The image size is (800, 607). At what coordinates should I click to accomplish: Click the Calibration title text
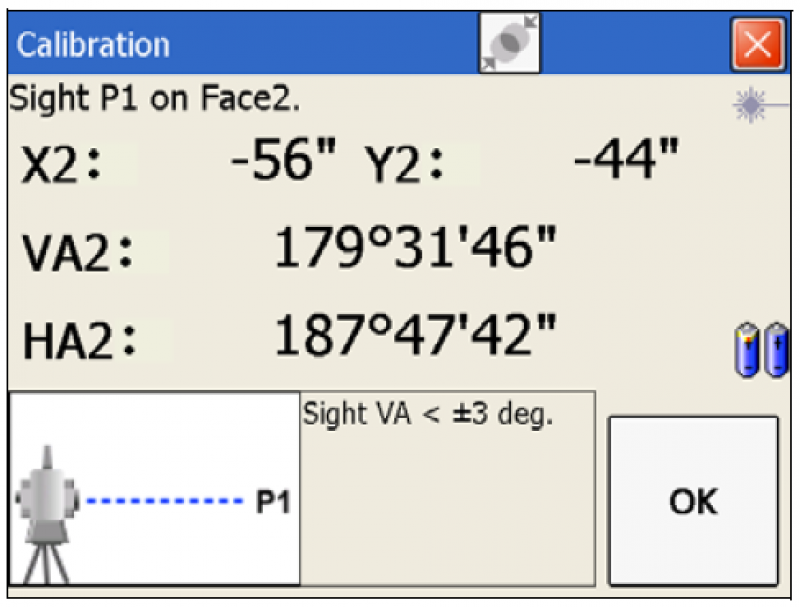93,45
